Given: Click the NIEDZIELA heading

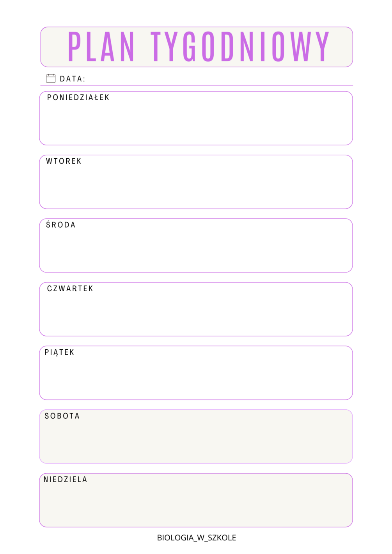Looking at the screenshot, I should click(x=65, y=480).
